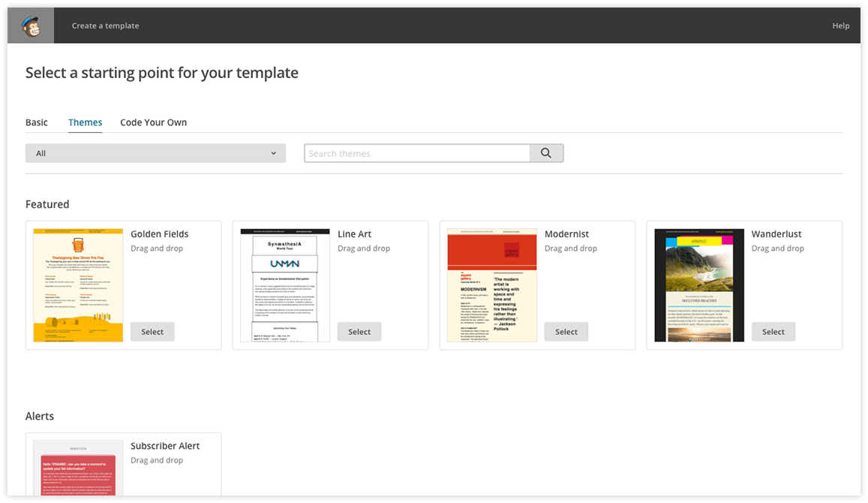The image size is (868, 503).
Task: Click the Create a template header title
Action: pyautogui.click(x=105, y=26)
